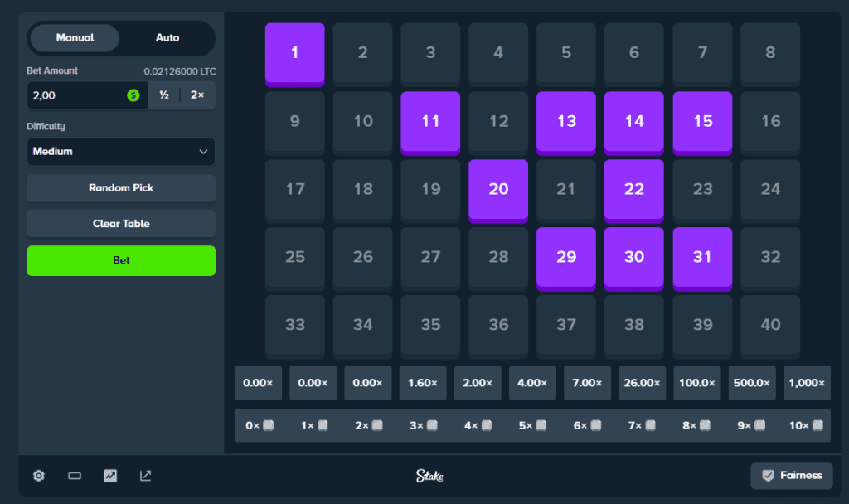Open the game settings gear icon

(x=38, y=476)
